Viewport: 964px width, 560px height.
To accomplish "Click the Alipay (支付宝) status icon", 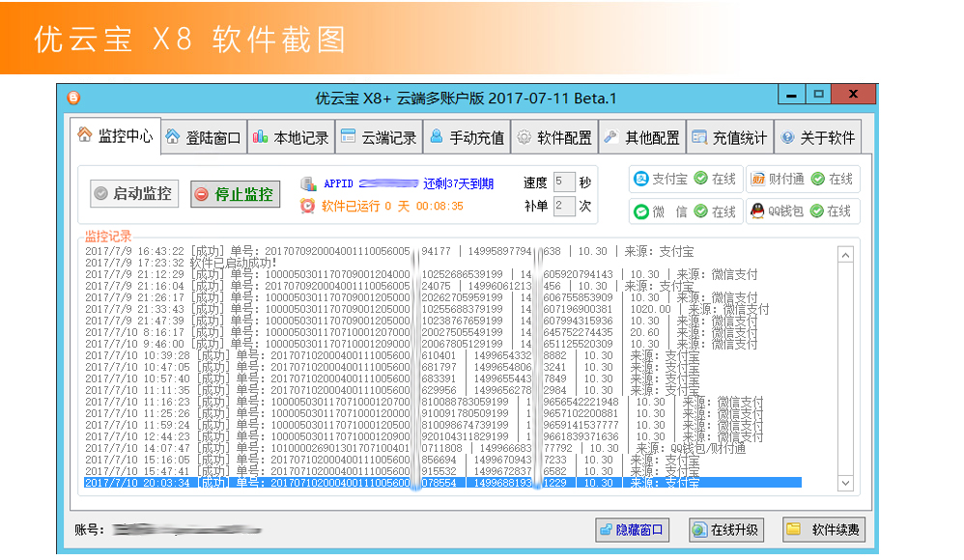I will click(641, 180).
